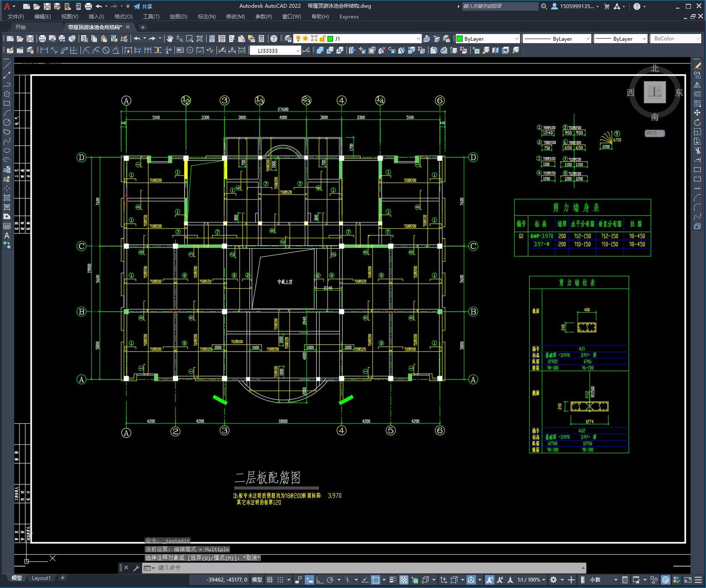Toggle the drawing grid display in status bar
706x588 pixels.
270,580
